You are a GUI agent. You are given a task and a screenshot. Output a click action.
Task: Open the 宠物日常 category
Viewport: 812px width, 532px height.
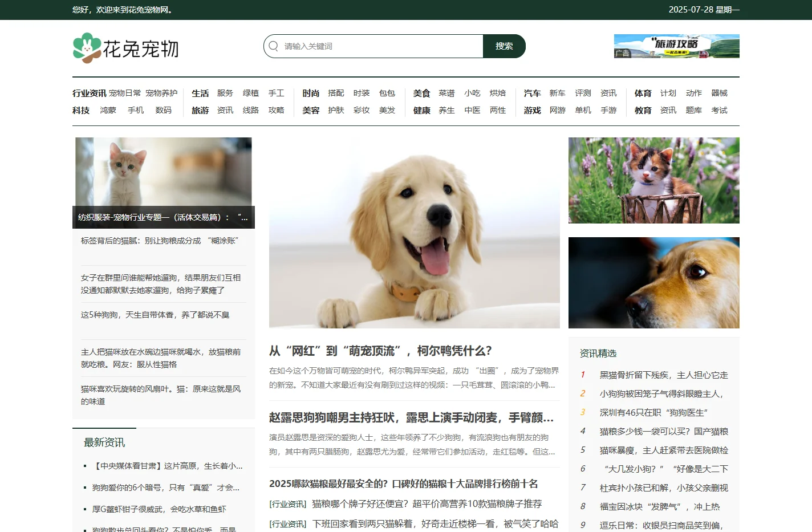125,93
